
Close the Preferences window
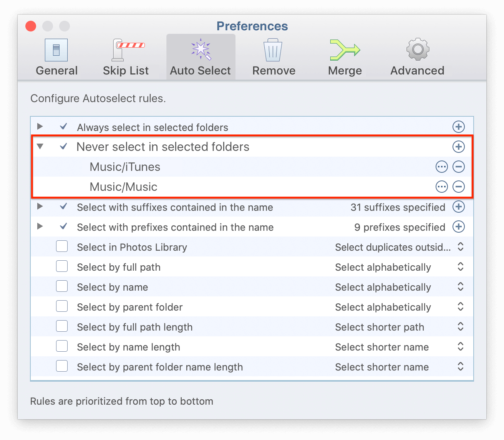point(31,26)
